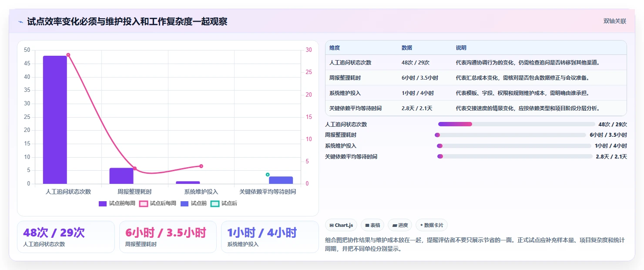Image resolution: width=644 pixels, height=270 pixels.
Task: Select the 关键依赖平均等待时间 blue bar
Action: [x=281, y=180]
